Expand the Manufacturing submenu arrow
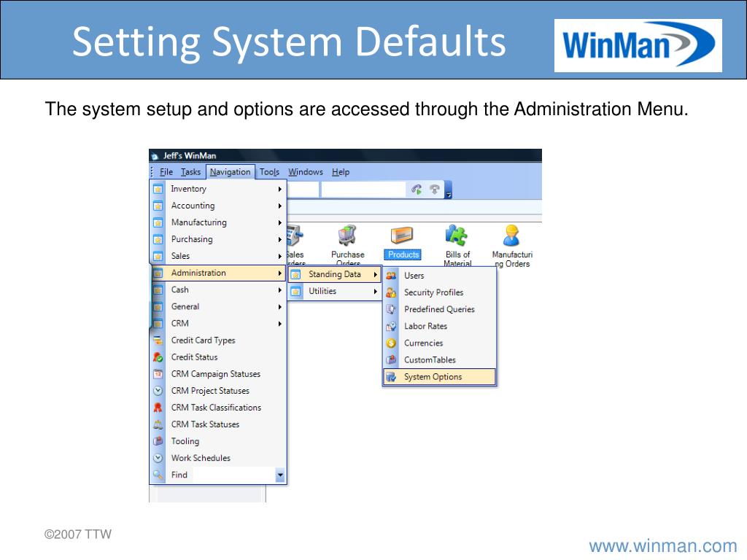Image resolution: width=747 pixels, height=560 pixels. [279, 222]
